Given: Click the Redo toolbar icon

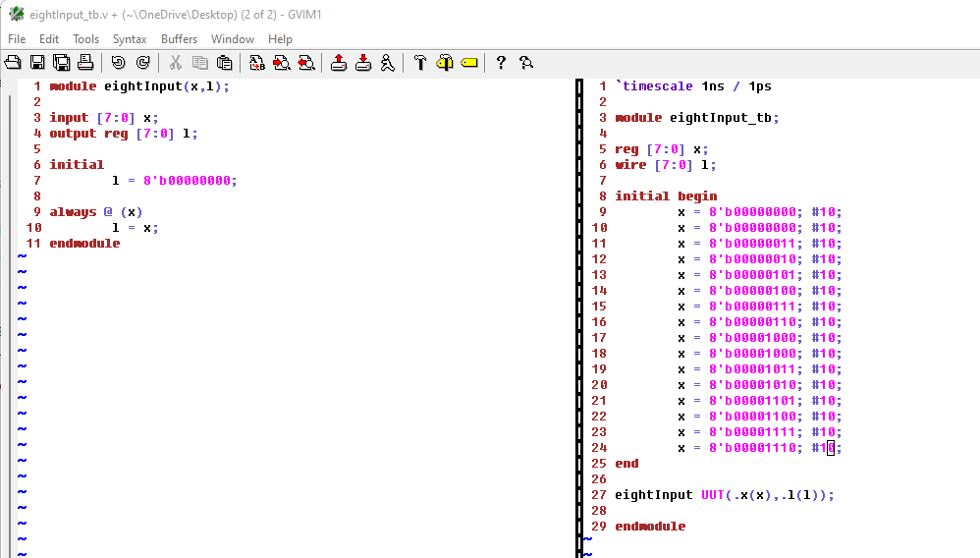Looking at the screenshot, I should (142, 63).
